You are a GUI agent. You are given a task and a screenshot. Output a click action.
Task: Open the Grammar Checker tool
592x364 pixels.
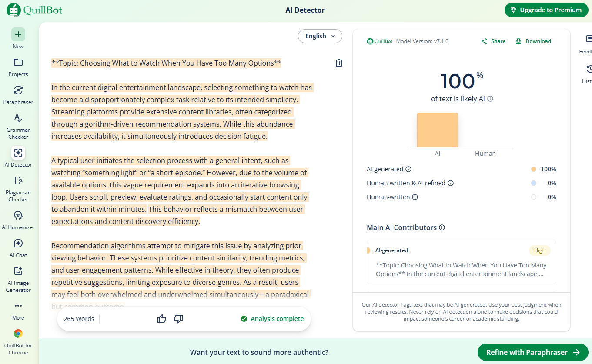click(x=18, y=126)
